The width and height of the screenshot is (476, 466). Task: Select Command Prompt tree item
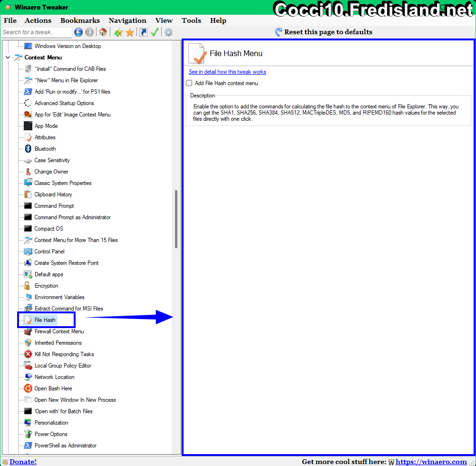pos(54,206)
